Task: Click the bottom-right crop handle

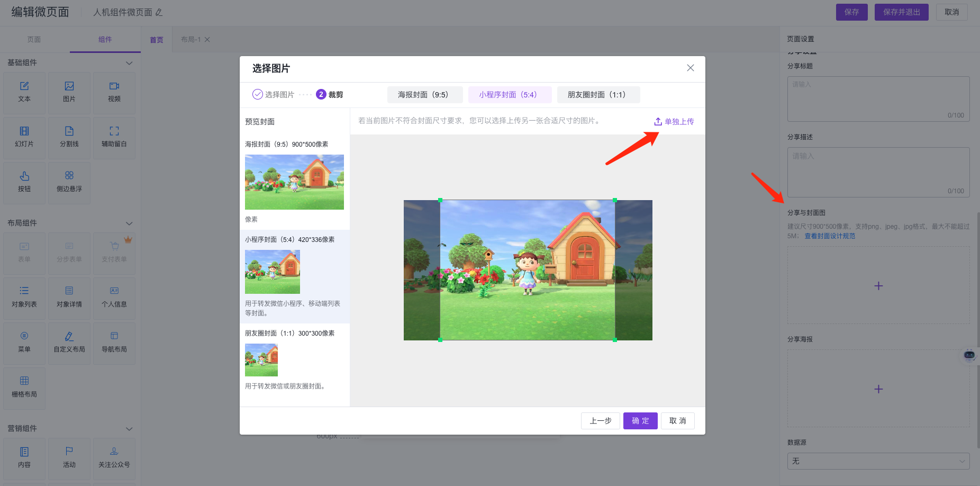Action: click(615, 340)
